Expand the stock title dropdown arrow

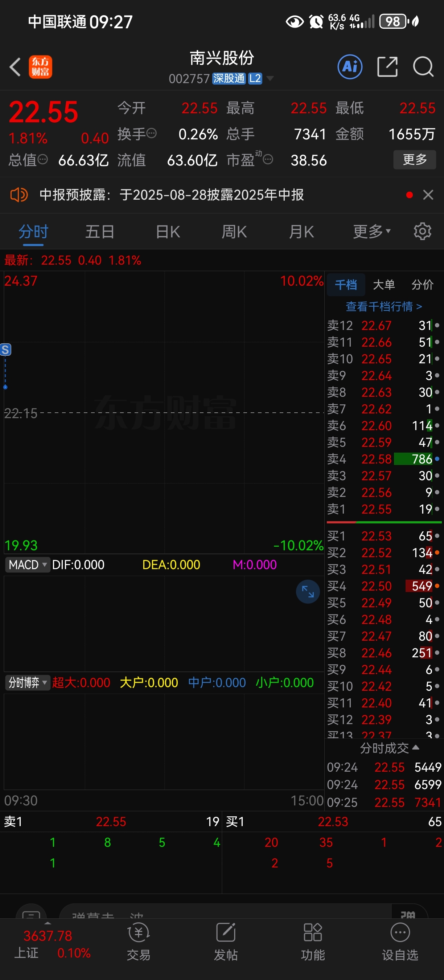point(270,78)
